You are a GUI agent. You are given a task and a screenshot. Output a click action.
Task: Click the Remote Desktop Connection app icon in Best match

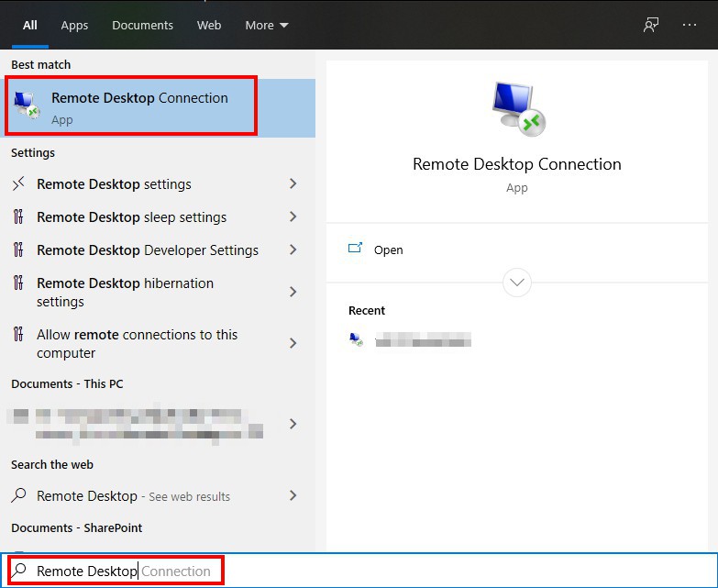[27, 105]
